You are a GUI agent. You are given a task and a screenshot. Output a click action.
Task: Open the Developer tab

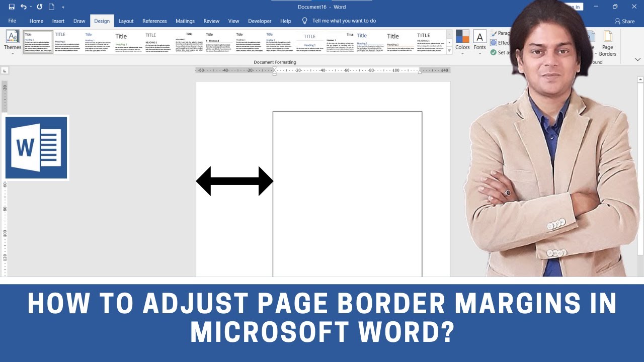tap(260, 21)
